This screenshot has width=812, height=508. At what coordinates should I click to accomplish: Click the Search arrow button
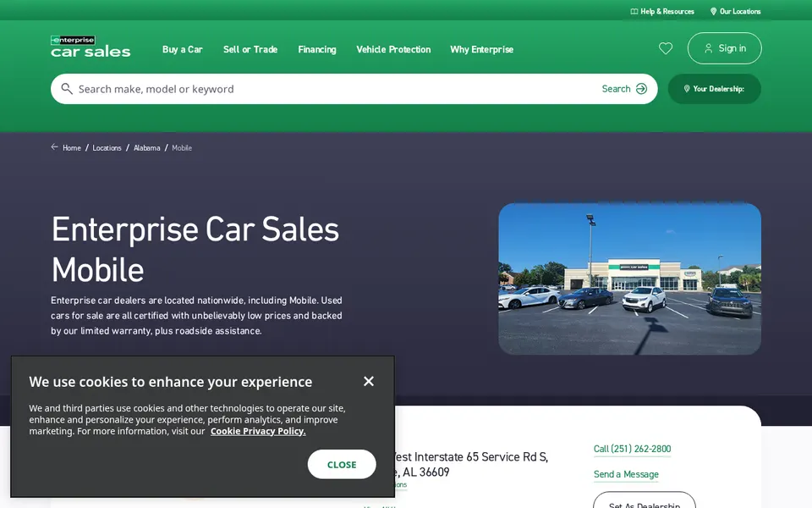click(624, 89)
